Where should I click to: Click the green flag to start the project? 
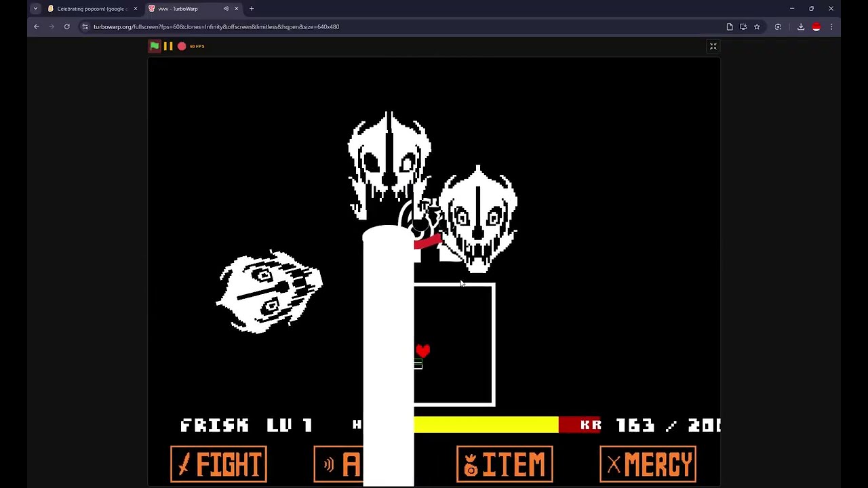tap(155, 46)
